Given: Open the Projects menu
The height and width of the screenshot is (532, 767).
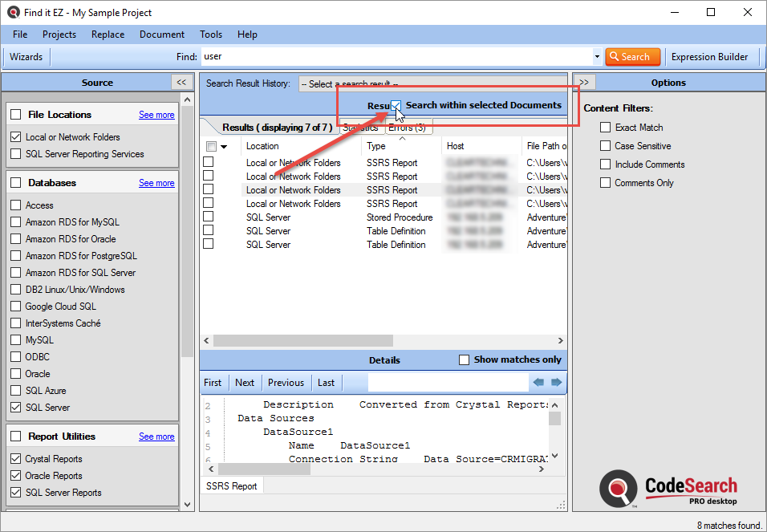Looking at the screenshot, I should click(59, 35).
